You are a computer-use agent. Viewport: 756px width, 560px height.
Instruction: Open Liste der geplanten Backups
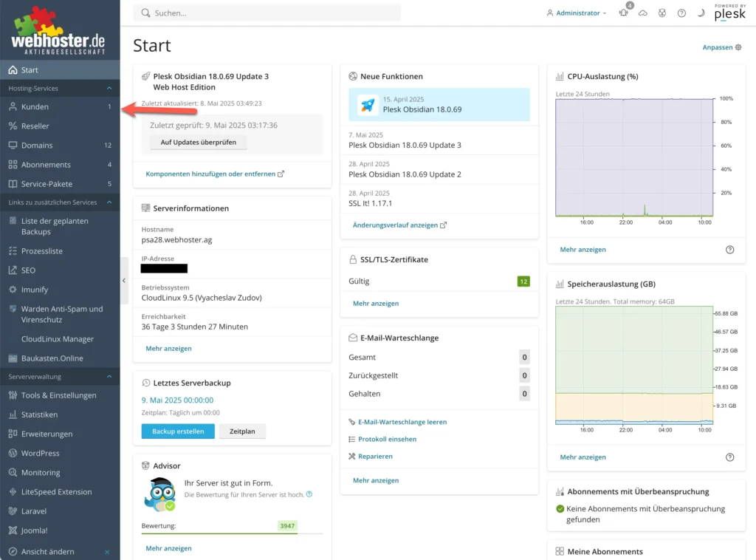tap(60, 226)
